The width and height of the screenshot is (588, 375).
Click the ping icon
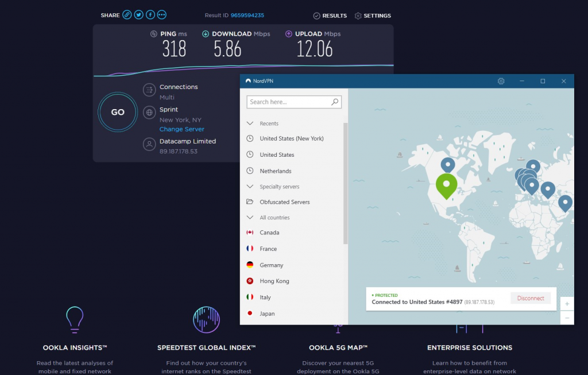tap(154, 34)
